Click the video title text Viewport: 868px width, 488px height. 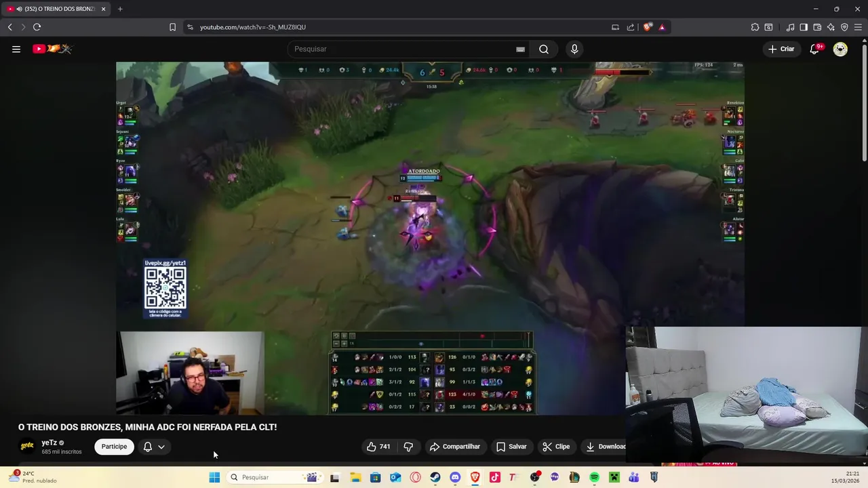[x=147, y=427]
